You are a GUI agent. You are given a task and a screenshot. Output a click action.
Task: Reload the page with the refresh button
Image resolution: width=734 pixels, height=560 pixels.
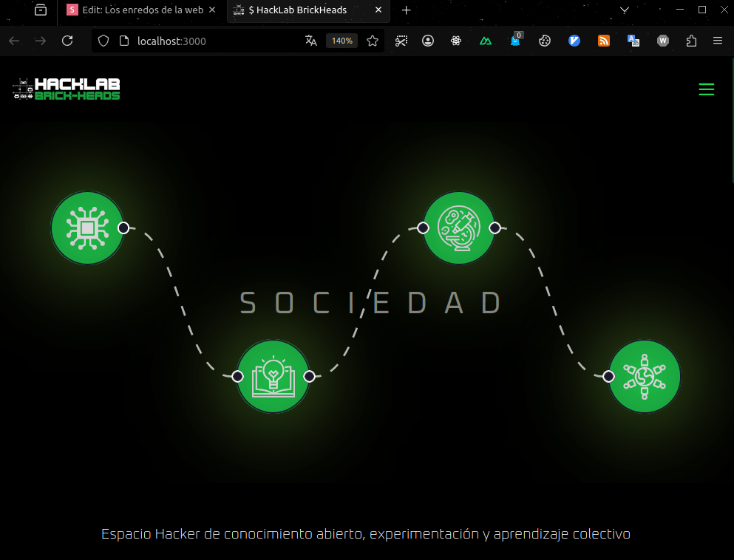(67, 41)
